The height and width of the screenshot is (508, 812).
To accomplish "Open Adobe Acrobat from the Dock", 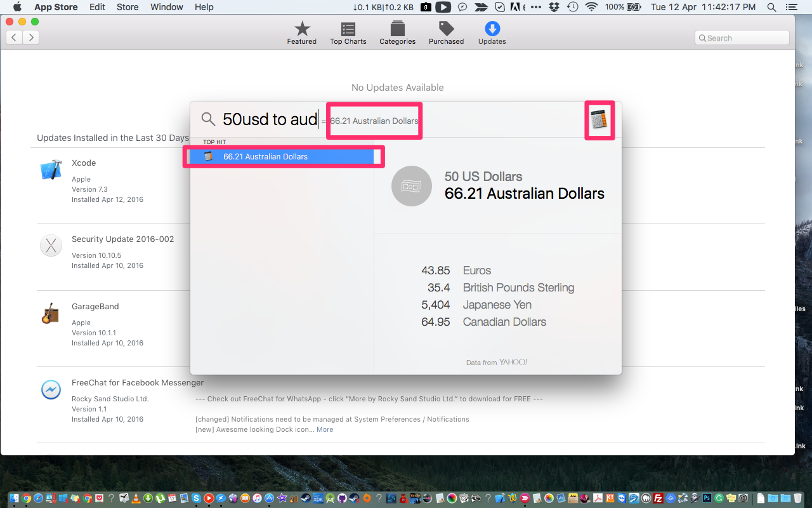I will (x=598, y=498).
